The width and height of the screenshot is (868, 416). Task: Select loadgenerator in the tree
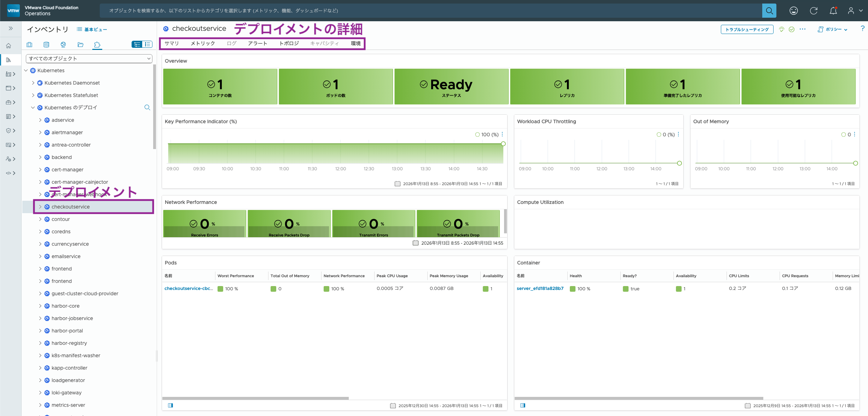[x=68, y=380]
